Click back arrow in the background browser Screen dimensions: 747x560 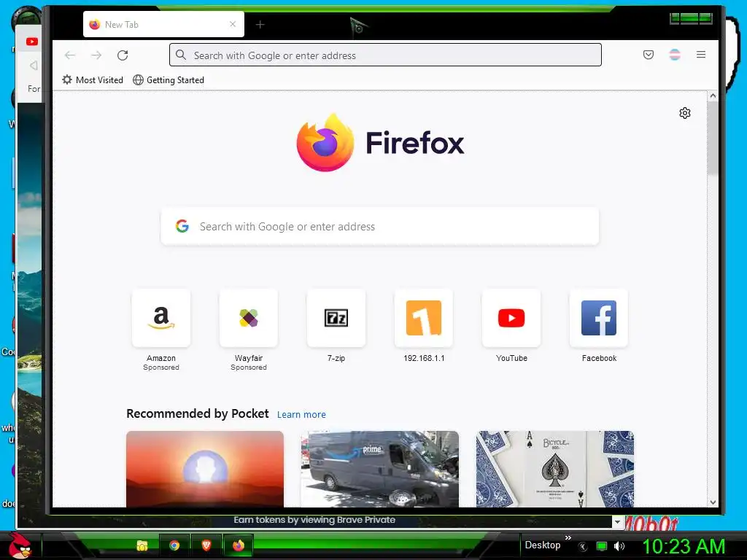(33, 65)
